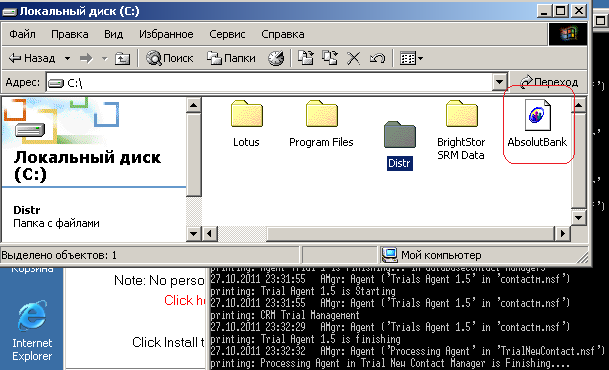This screenshot has height=370, width=609.
Task: Click the red 'Click h' link in the background page
Action: (184, 300)
